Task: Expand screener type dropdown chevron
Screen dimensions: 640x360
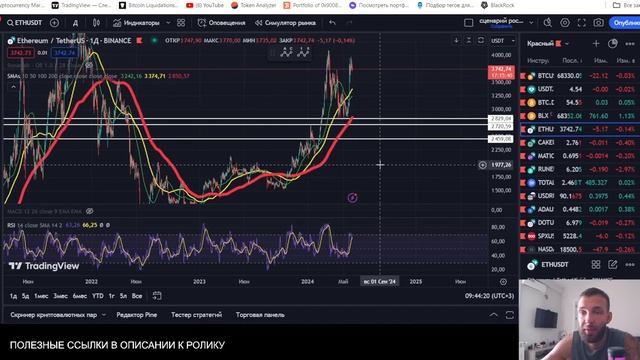Action: pos(104,315)
